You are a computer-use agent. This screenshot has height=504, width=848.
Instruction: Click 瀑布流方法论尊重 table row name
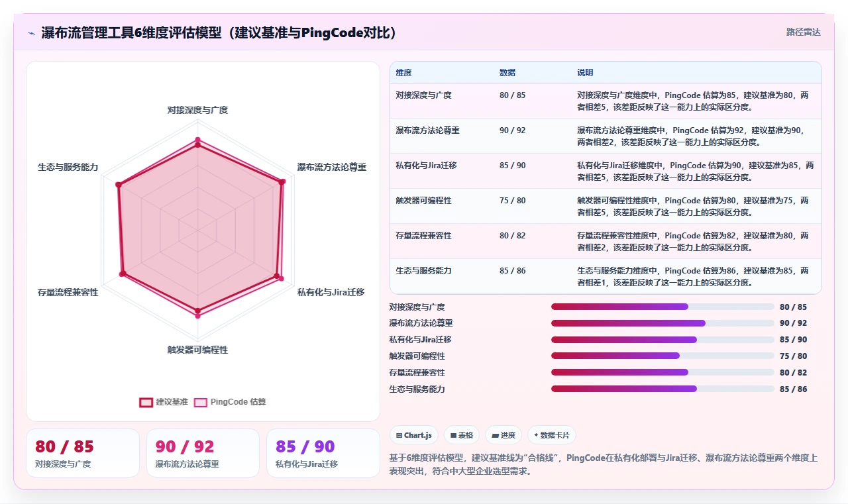(427, 130)
